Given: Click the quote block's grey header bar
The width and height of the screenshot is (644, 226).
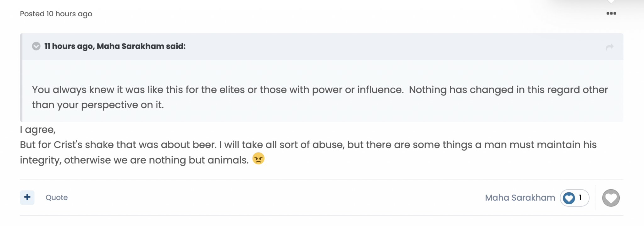Looking at the screenshot, I should pos(323,46).
